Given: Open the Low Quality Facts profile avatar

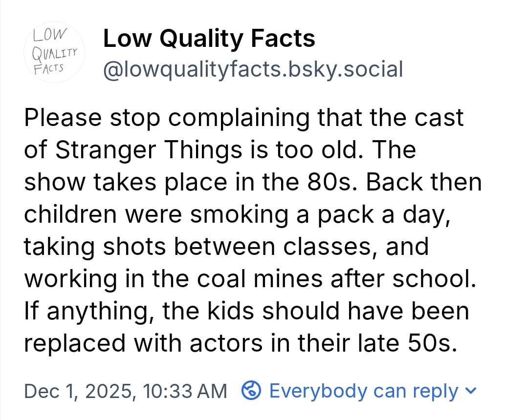Looking at the screenshot, I should (x=55, y=53).
